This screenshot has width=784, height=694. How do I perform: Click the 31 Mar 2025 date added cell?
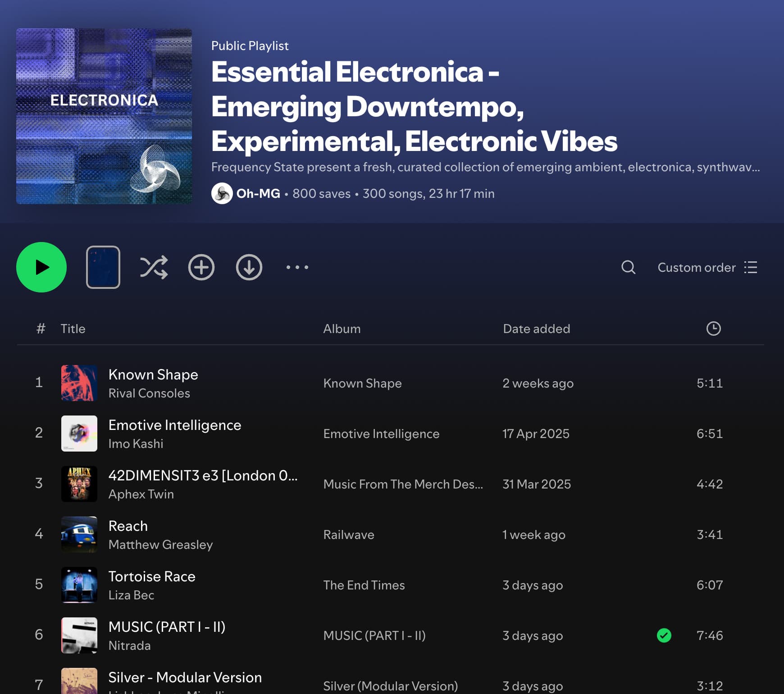(537, 484)
